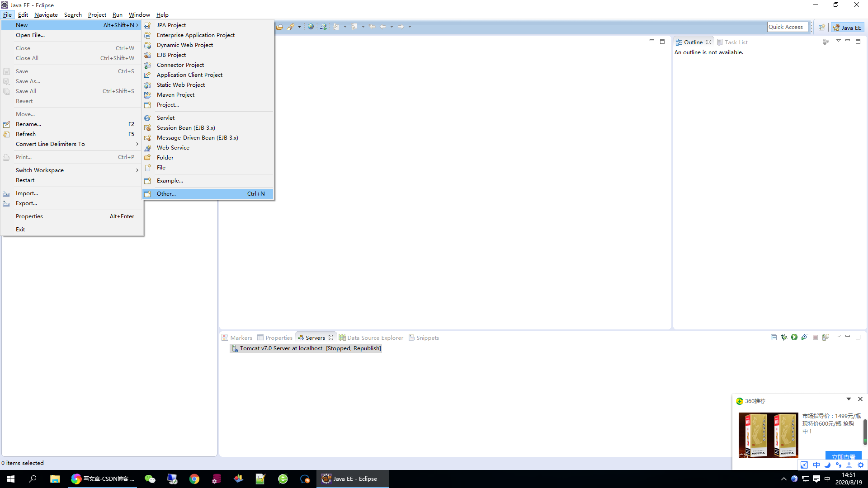The height and width of the screenshot is (488, 868).
Task: Click the Search flashlight icon in toolbar
Action: point(291,27)
